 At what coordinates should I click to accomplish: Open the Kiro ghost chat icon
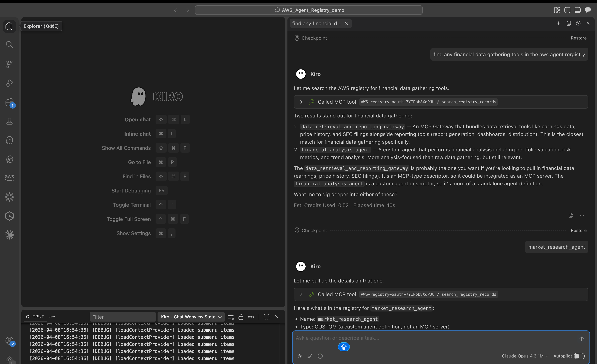[9, 140]
